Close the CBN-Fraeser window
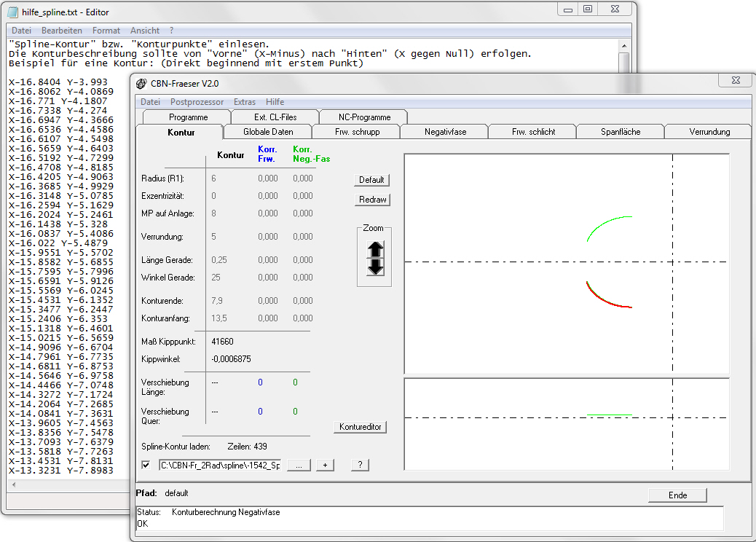This screenshot has width=756, height=542. [x=735, y=80]
